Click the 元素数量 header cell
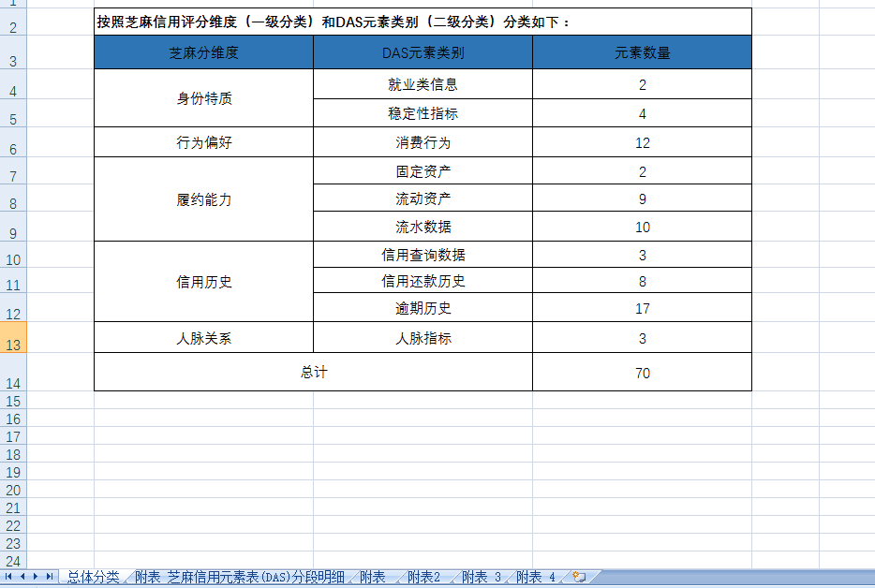This screenshot has width=875, height=588. click(x=643, y=52)
